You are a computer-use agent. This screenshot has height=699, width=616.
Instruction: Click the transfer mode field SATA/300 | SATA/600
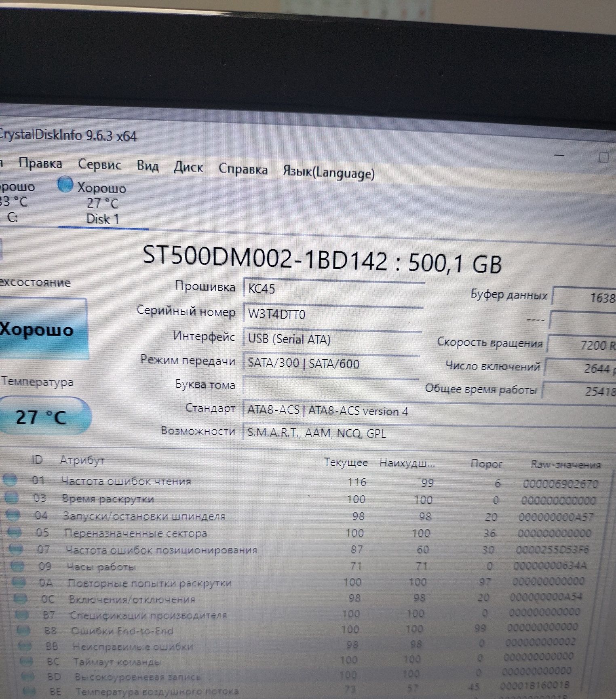tap(331, 363)
